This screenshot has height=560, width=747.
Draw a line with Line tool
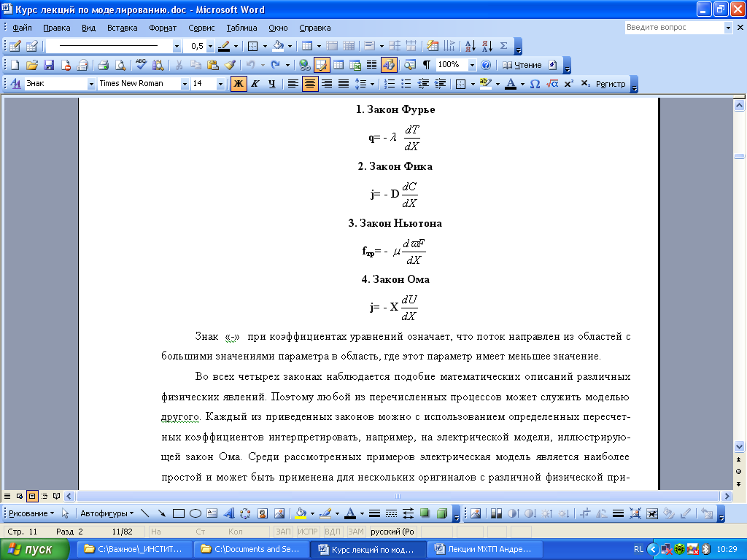click(145, 513)
